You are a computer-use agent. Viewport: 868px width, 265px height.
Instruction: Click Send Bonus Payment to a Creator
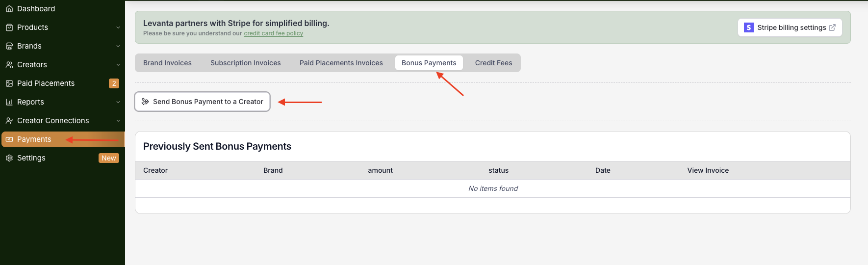pos(203,102)
